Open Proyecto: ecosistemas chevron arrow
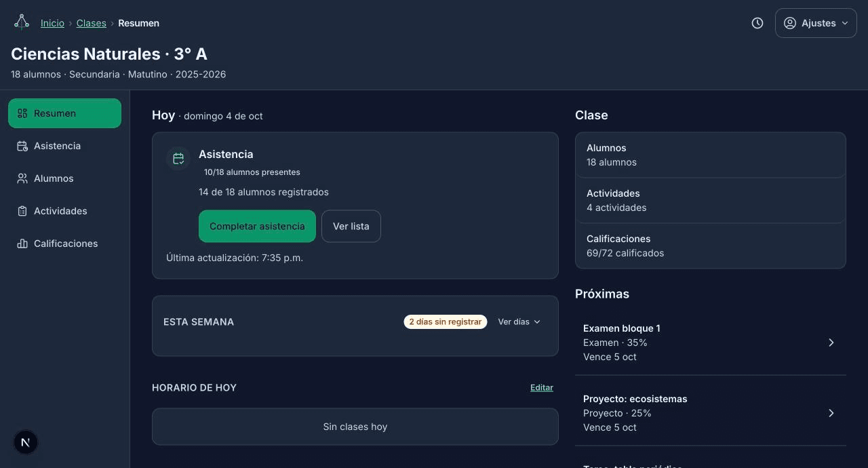The height and width of the screenshot is (468, 868). point(831,413)
